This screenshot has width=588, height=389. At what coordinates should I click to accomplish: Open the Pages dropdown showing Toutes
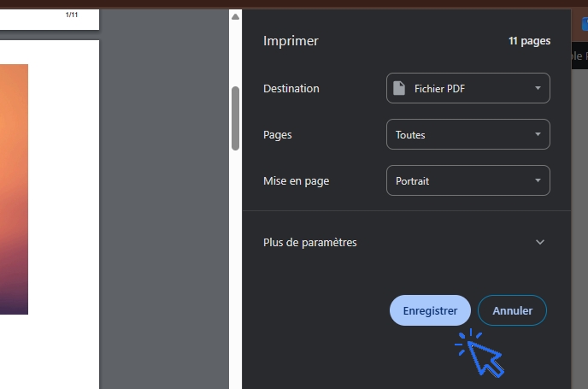(467, 134)
